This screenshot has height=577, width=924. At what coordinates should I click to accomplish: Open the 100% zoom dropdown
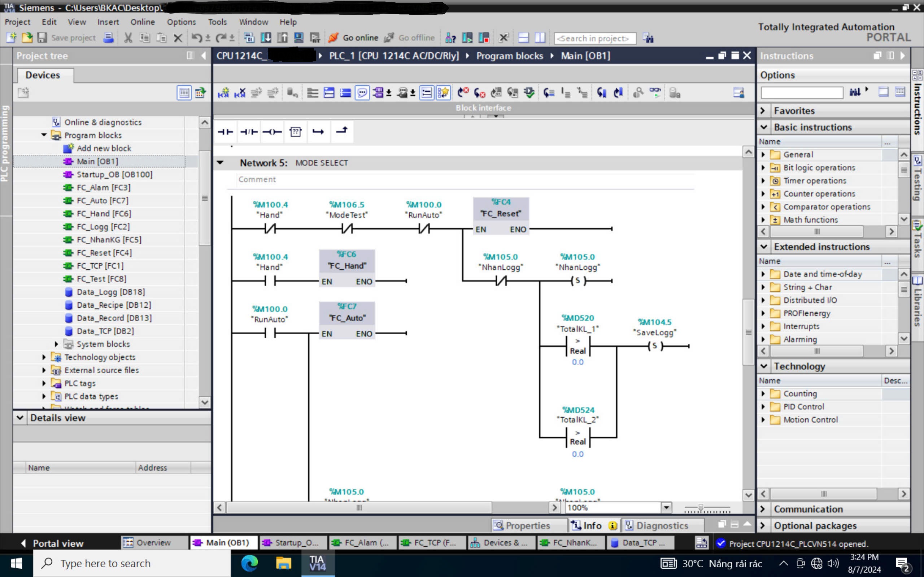click(x=666, y=507)
